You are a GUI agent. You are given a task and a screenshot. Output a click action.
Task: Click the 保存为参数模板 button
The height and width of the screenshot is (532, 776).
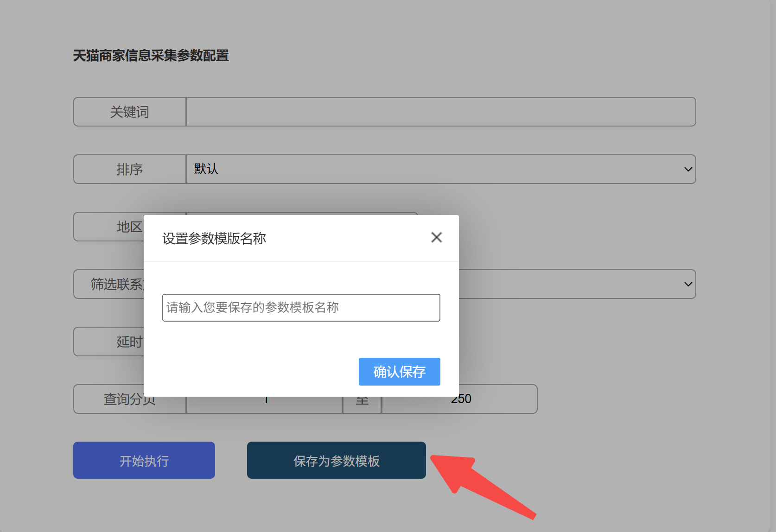pos(336,460)
